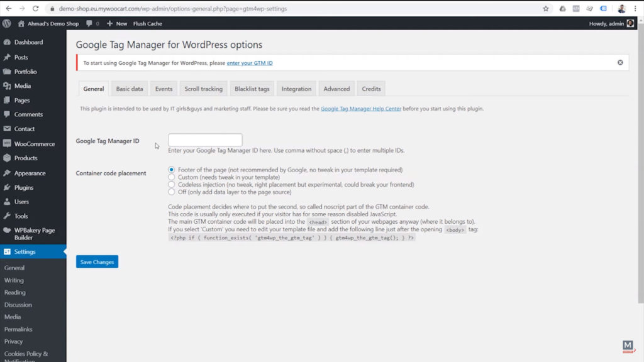Open the WordPress logo in admin bar
Image resolution: width=644 pixels, height=362 pixels.
coord(6,23)
